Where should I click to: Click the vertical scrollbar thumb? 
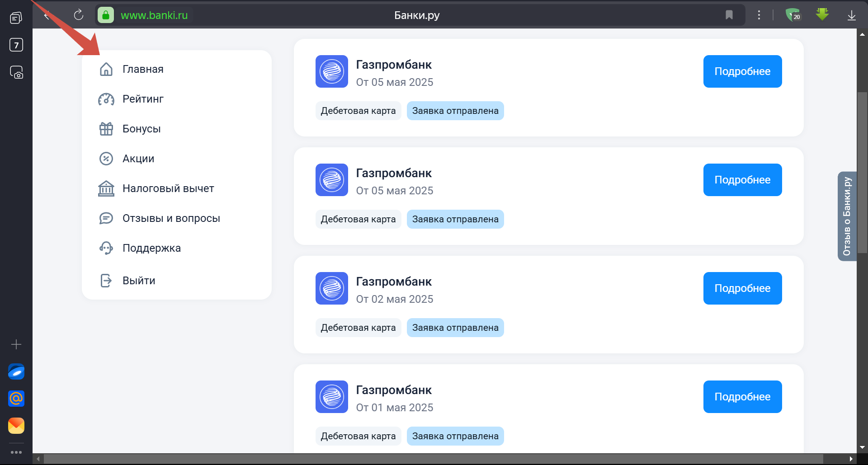point(862,173)
